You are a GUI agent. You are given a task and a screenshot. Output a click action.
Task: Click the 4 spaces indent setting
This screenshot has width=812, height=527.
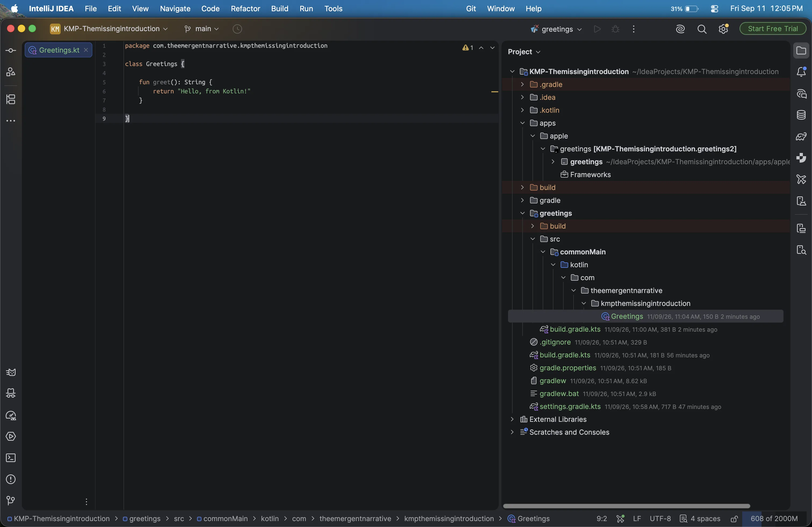click(x=700, y=518)
